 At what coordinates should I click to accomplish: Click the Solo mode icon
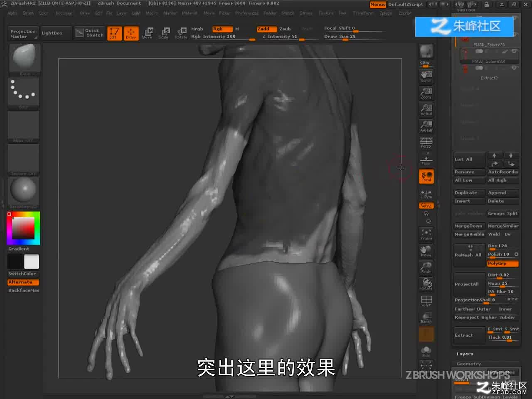click(426, 351)
